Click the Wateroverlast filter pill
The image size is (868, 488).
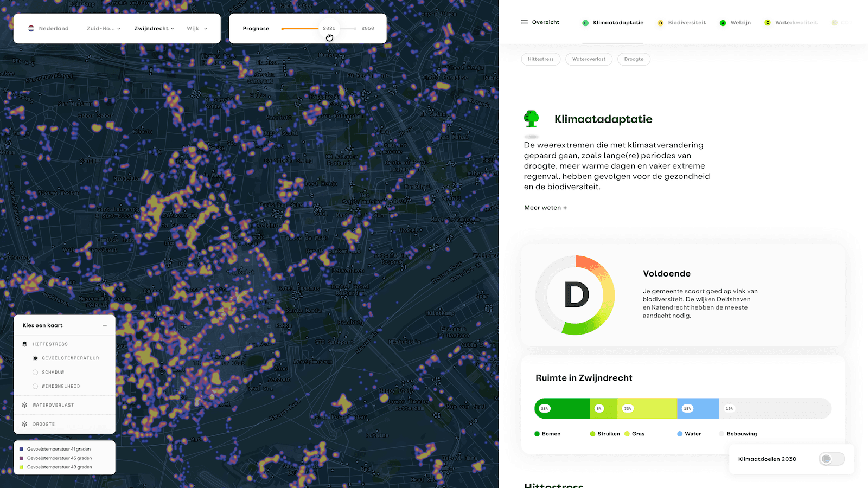pos(589,59)
